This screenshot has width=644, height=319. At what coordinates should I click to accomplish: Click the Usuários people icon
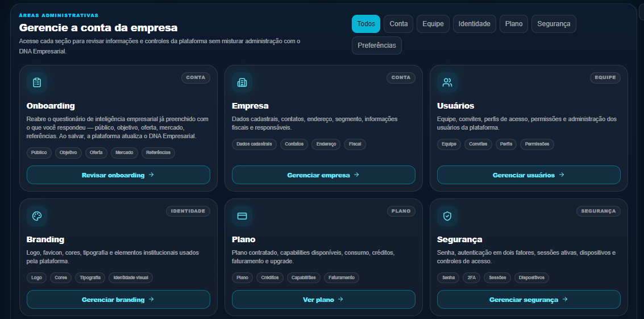click(x=447, y=82)
